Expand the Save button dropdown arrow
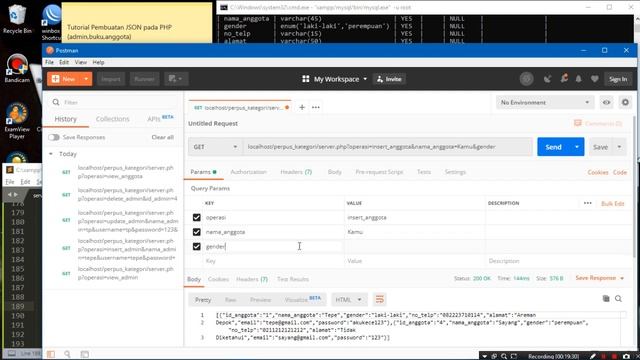This screenshot has height=360, width=640. click(619, 147)
